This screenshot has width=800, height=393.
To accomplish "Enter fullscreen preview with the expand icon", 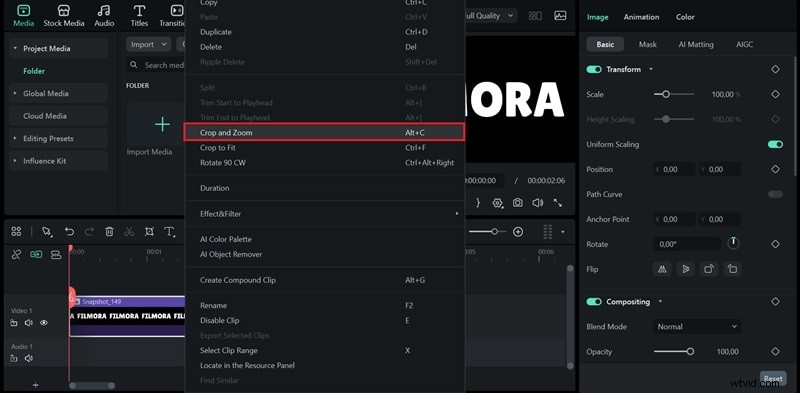I will tap(558, 203).
